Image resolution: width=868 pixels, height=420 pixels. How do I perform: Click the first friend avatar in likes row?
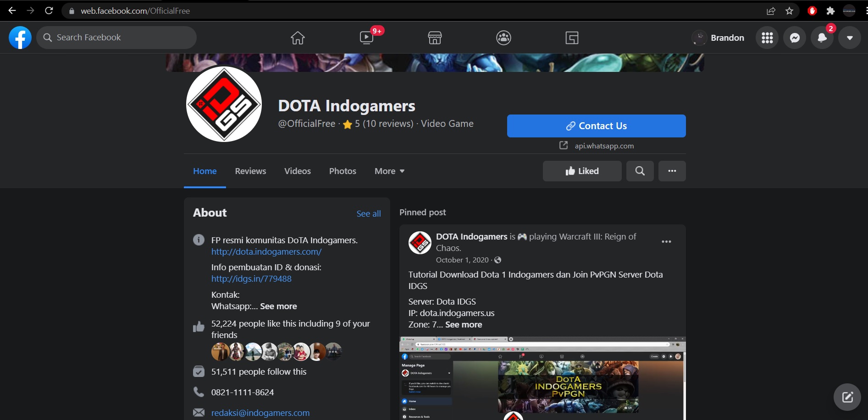pyautogui.click(x=220, y=352)
